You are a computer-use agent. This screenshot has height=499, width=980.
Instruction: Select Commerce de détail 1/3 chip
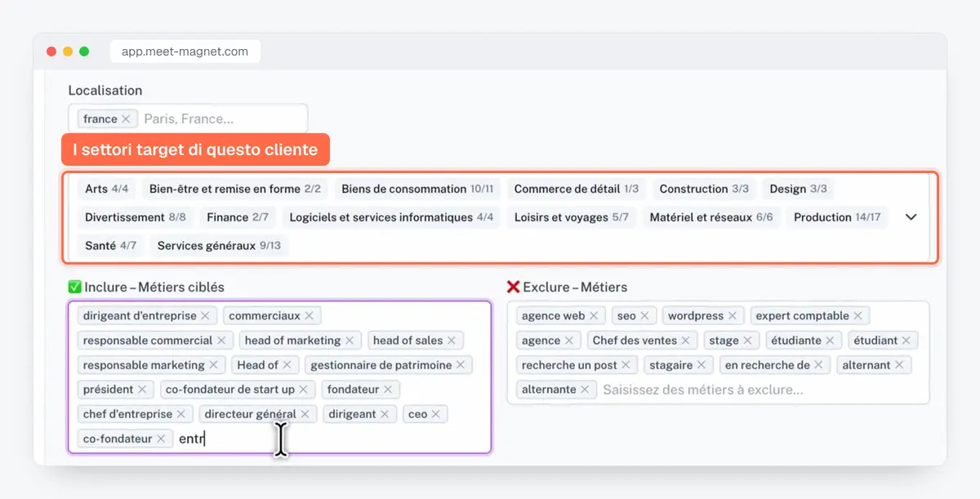coord(577,189)
